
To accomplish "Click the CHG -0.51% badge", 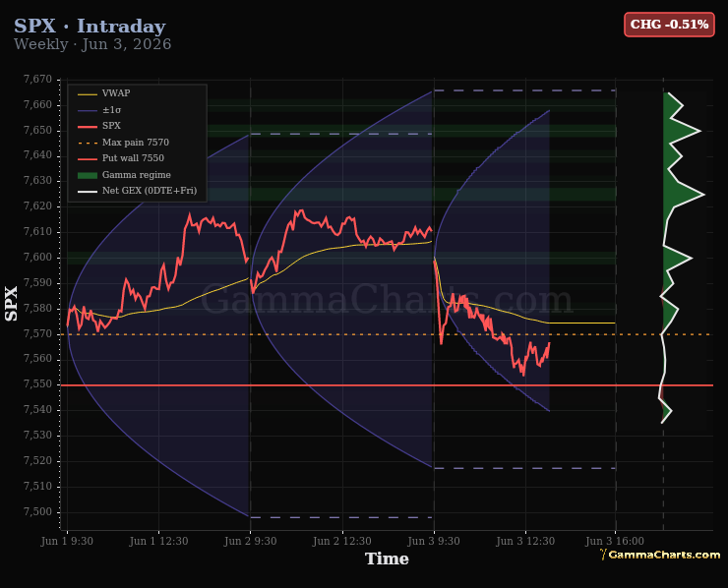I will click(x=669, y=25).
